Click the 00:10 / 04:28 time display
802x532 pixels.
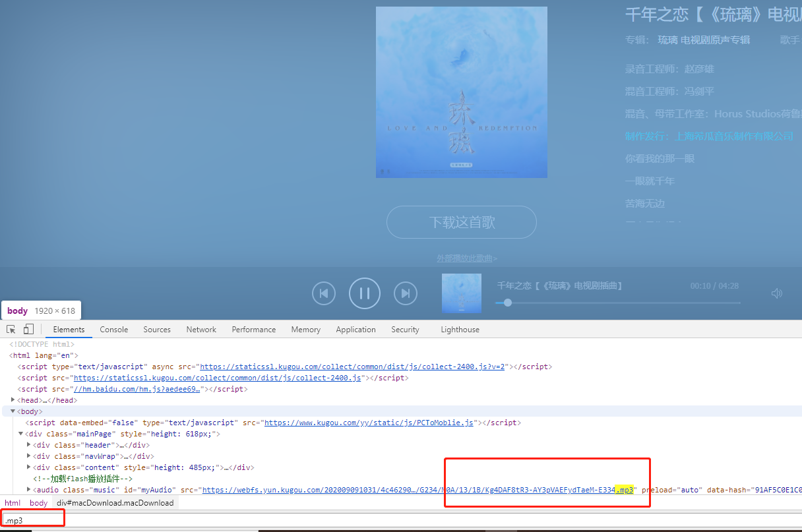point(714,286)
